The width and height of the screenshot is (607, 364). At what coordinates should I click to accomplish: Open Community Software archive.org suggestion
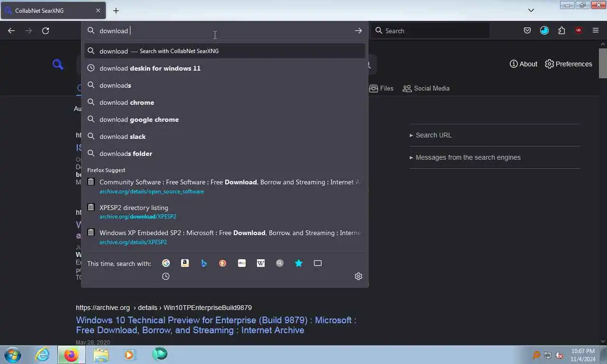pyautogui.click(x=225, y=186)
